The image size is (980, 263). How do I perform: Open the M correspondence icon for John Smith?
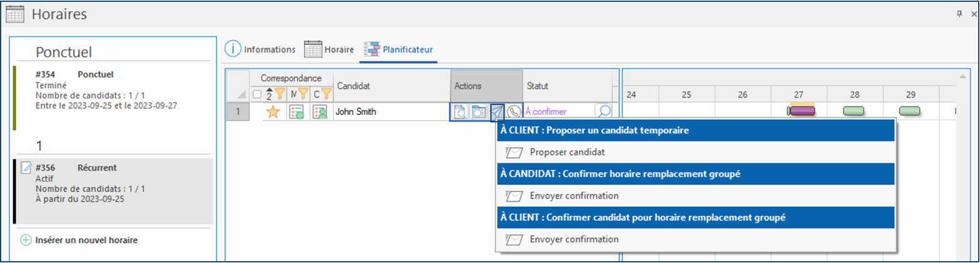tap(296, 112)
